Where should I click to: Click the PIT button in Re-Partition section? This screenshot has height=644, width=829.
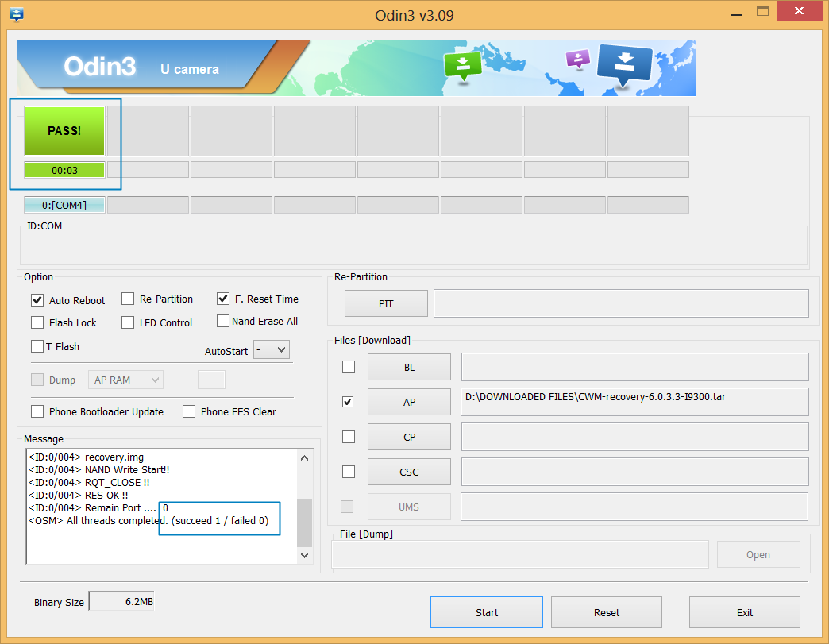[x=386, y=303]
